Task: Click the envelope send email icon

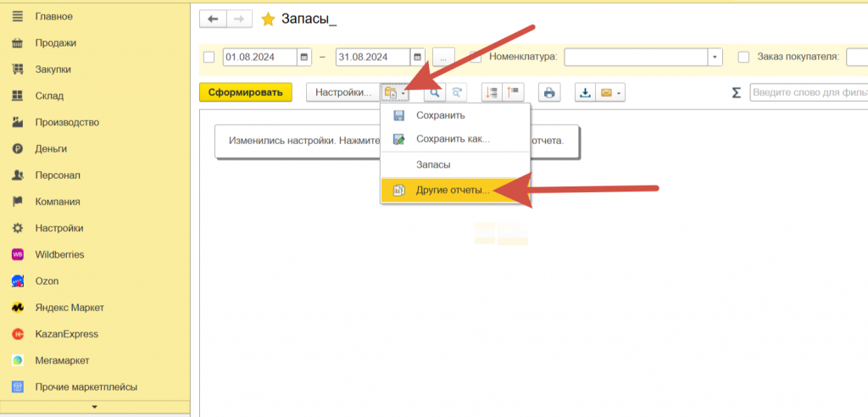Action: [605, 92]
